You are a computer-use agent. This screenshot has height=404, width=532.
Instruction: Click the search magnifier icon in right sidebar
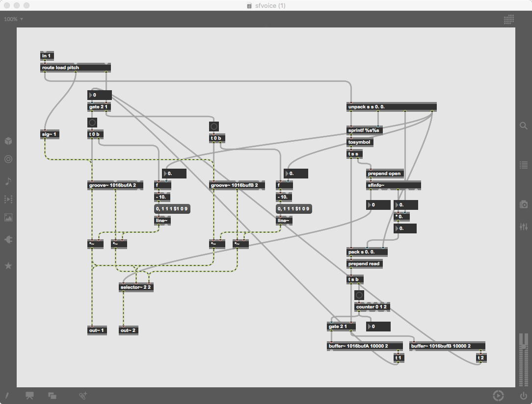[x=524, y=126]
